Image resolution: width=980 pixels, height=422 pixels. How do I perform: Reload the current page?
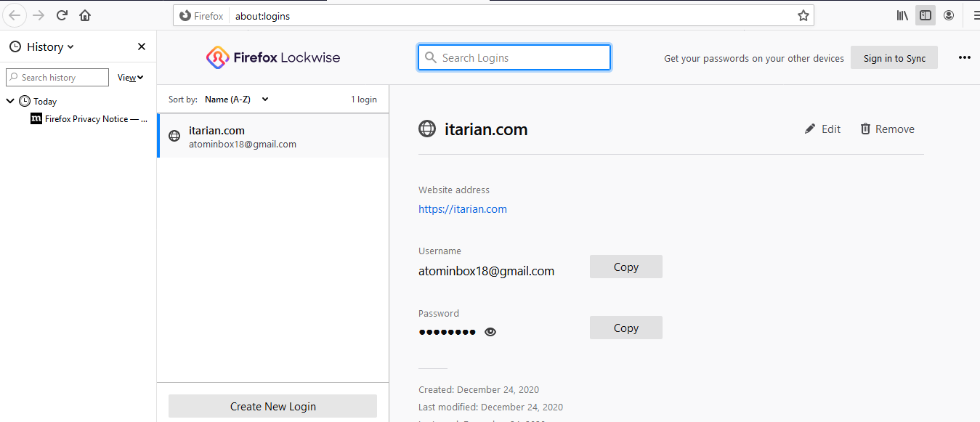pyautogui.click(x=62, y=15)
